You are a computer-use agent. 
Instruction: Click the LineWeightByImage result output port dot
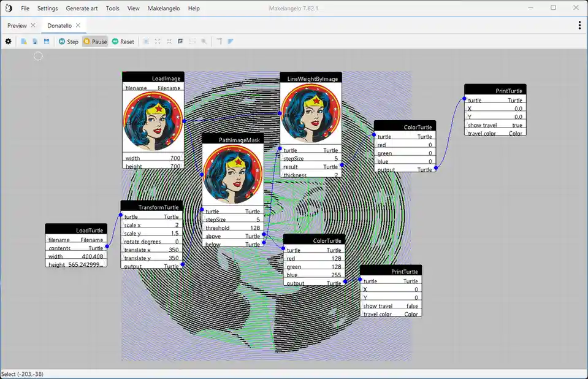[x=342, y=165]
